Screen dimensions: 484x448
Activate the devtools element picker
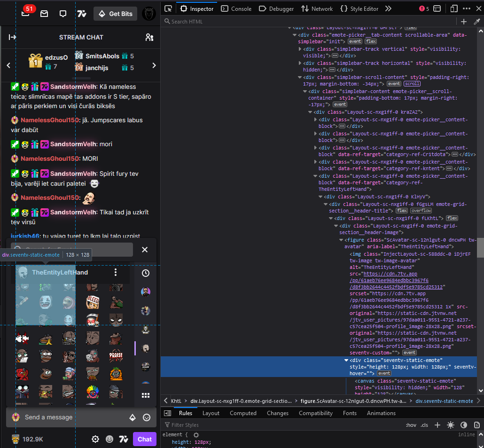point(168,8)
